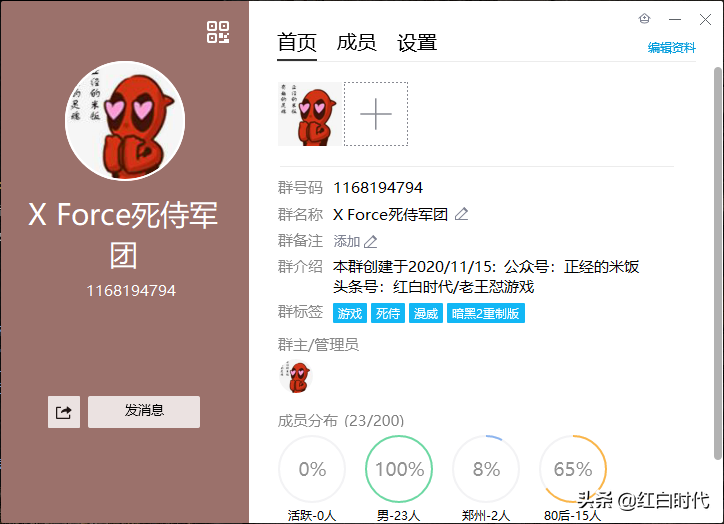Select the 暗黑2重制版 group tag
Image resolution: width=724 pixels, height=524 pixels.
coord(485,313)
